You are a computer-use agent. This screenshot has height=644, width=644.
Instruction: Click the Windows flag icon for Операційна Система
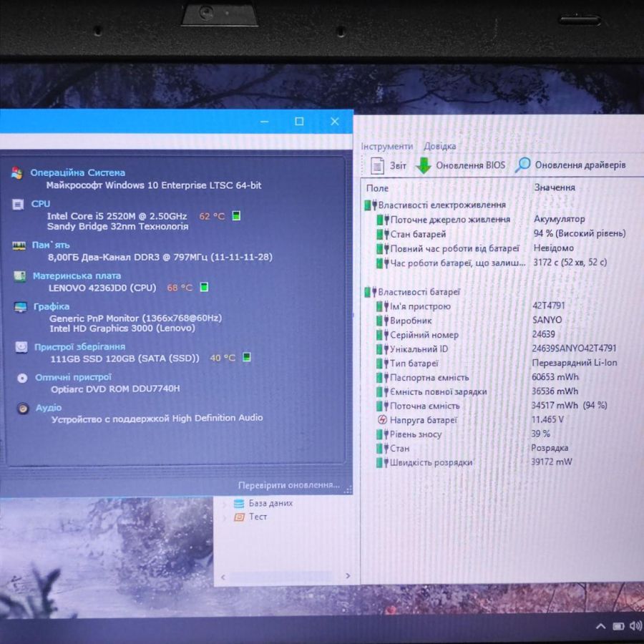[x=17, y=173]
